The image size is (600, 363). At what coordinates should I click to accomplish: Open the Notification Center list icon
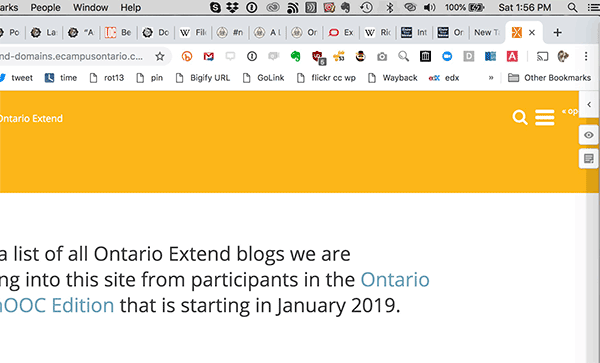pyautogui.click(x=593, y=7)
